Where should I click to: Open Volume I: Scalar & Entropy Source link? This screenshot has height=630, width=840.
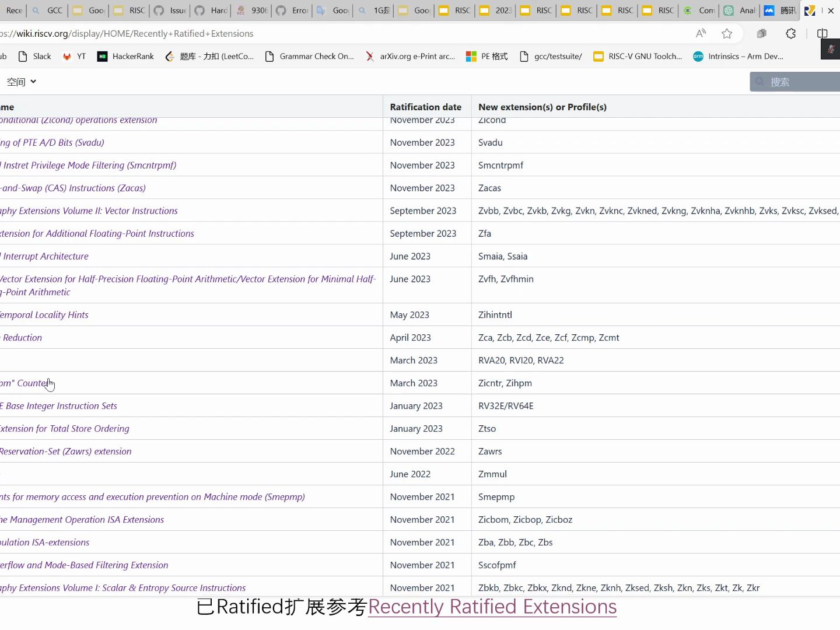point(123,587)
